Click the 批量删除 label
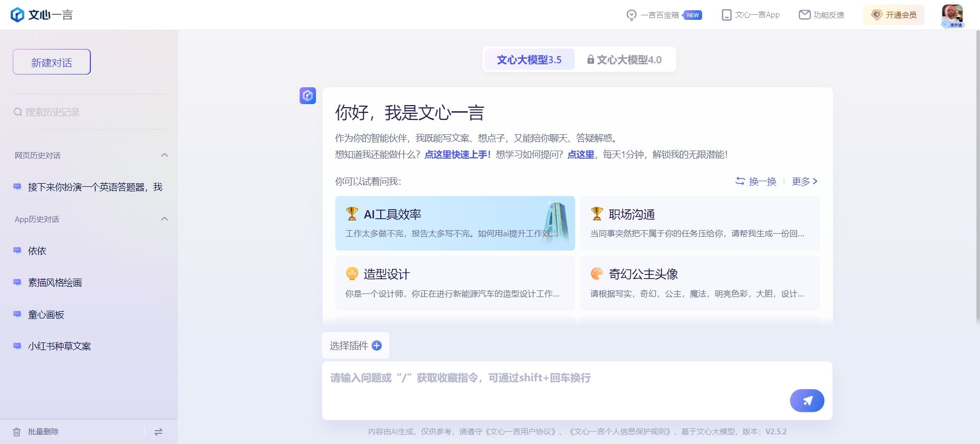The image size is (980, 444). point(43,432)
